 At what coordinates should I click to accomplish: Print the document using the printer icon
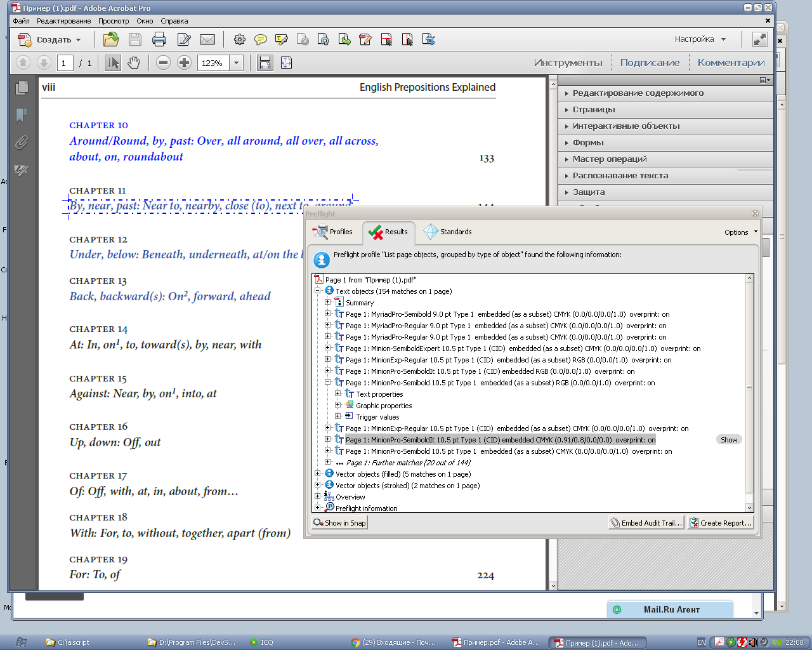[159, 39]
